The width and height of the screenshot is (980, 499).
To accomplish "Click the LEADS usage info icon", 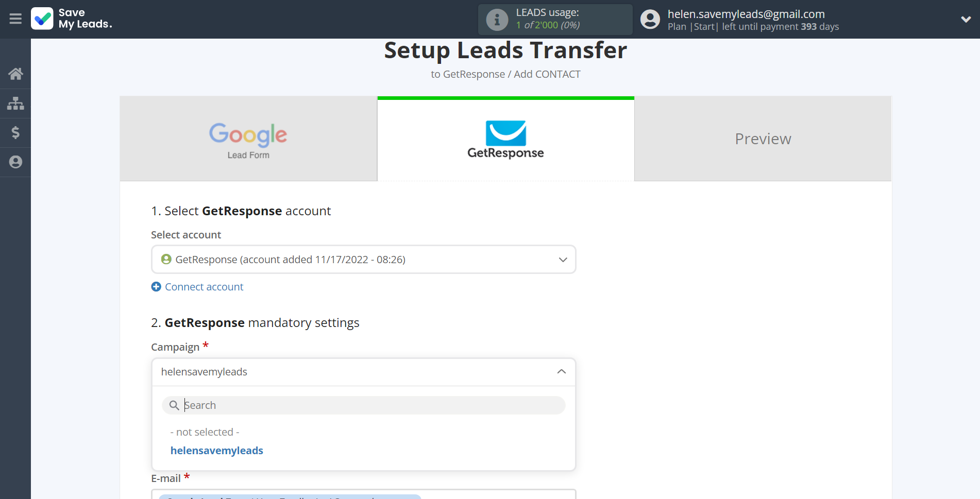I will pos(497,20).
